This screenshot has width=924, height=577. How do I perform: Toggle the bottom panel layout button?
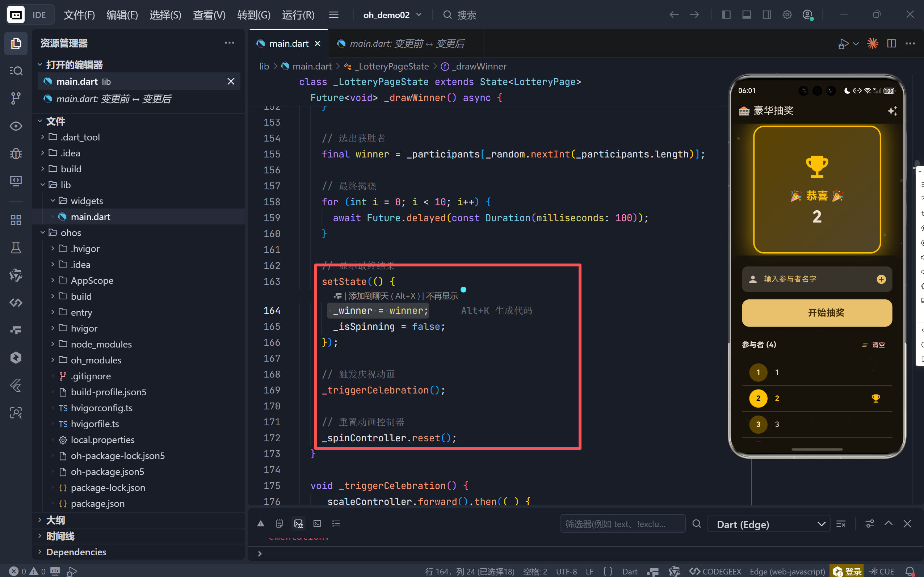tap(746, 15)
